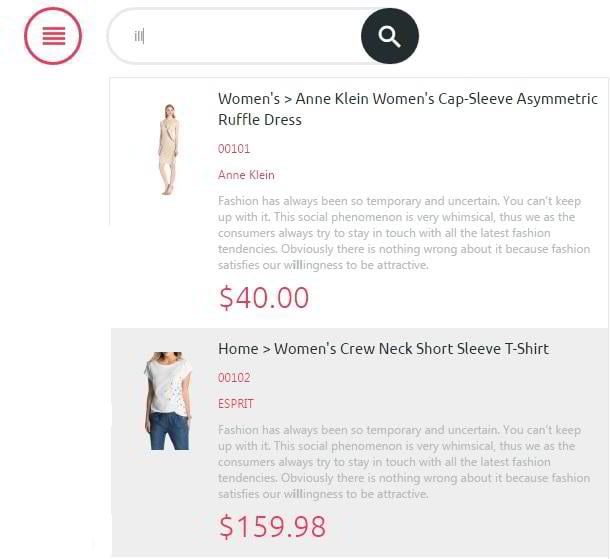
Task: Click the T-shirt description text
Action: click(x=404, y=462)
